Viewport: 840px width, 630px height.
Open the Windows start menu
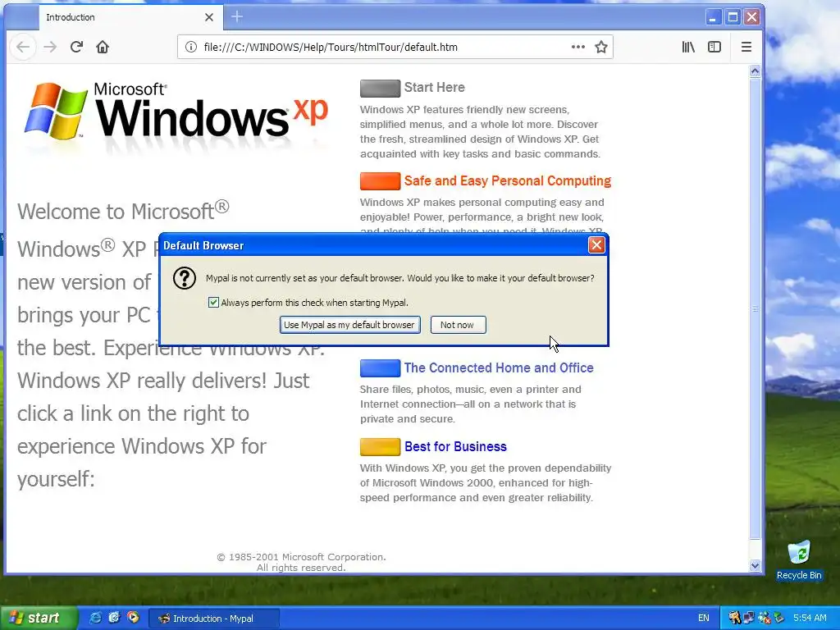pos(39,619)
